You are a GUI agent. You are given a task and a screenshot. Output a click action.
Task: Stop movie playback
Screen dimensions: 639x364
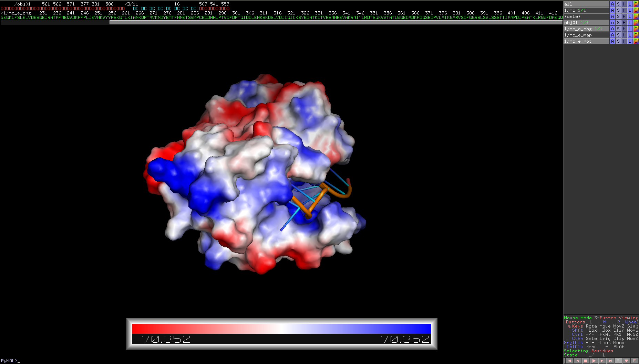pos(586,361)
